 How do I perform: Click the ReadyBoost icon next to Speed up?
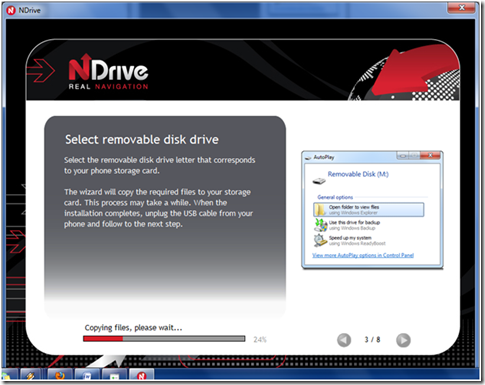pyautogui.click(x=320, y=240)
